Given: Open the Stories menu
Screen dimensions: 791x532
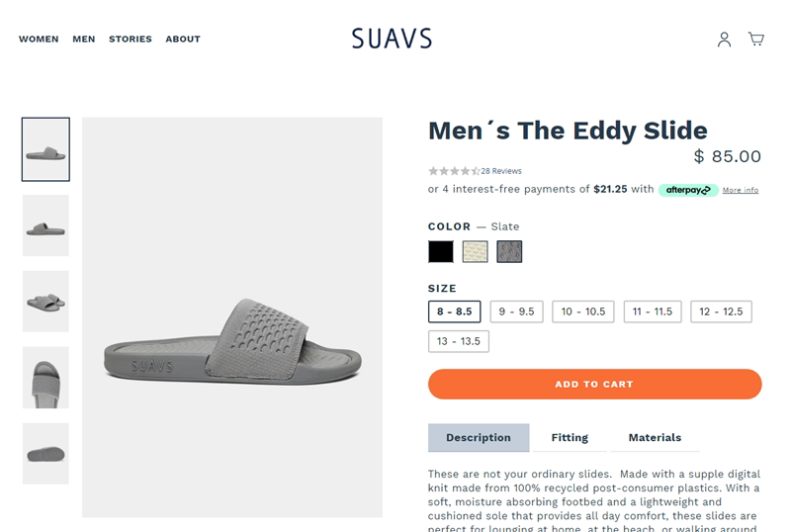Looking at the screenshot, I should [x=131, y=40].
